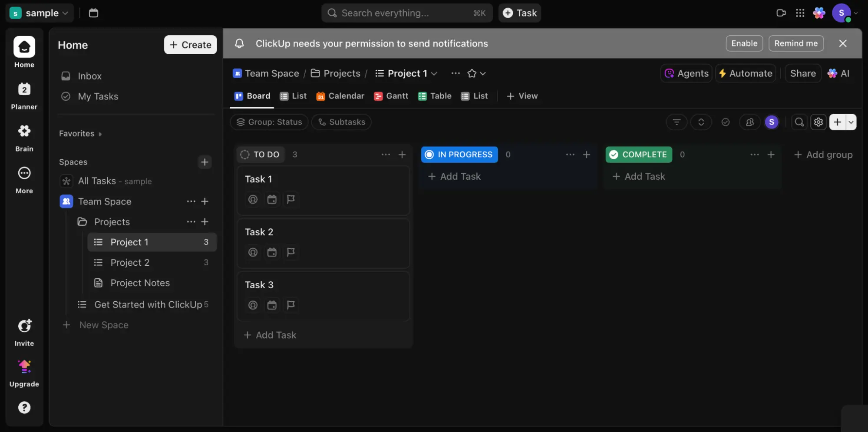Open TO DO status dropdown label
The height and width of the screenshot is (432, 868).
tap(261, 155)
